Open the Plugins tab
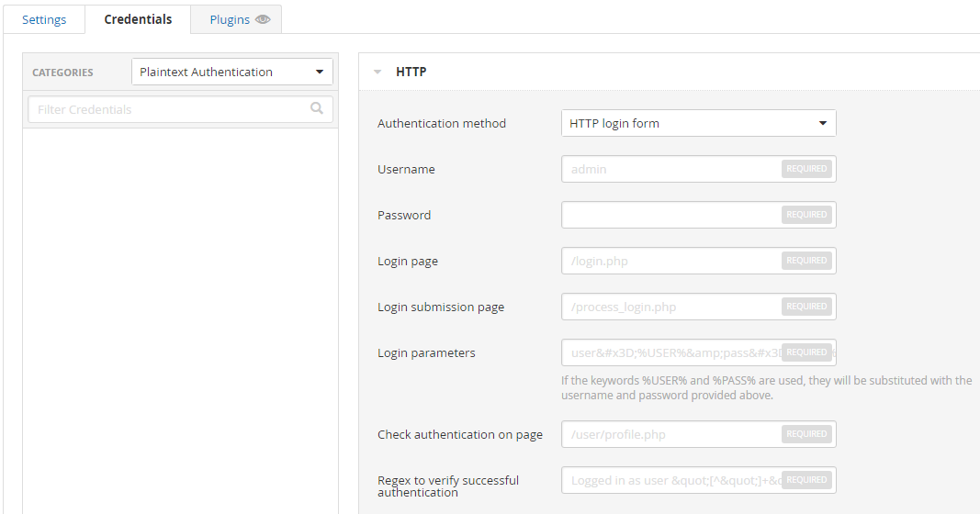 230,19
